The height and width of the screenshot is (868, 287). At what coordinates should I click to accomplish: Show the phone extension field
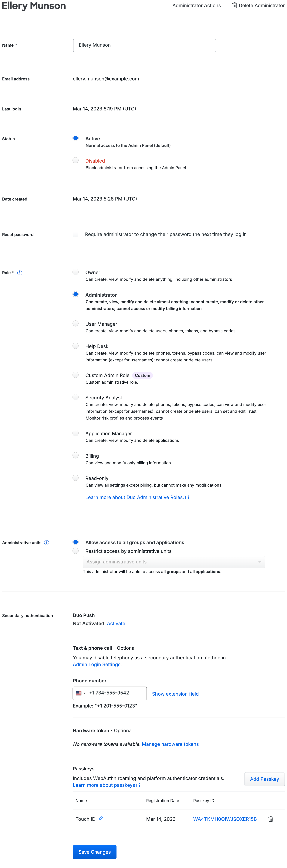pos(175,694)
